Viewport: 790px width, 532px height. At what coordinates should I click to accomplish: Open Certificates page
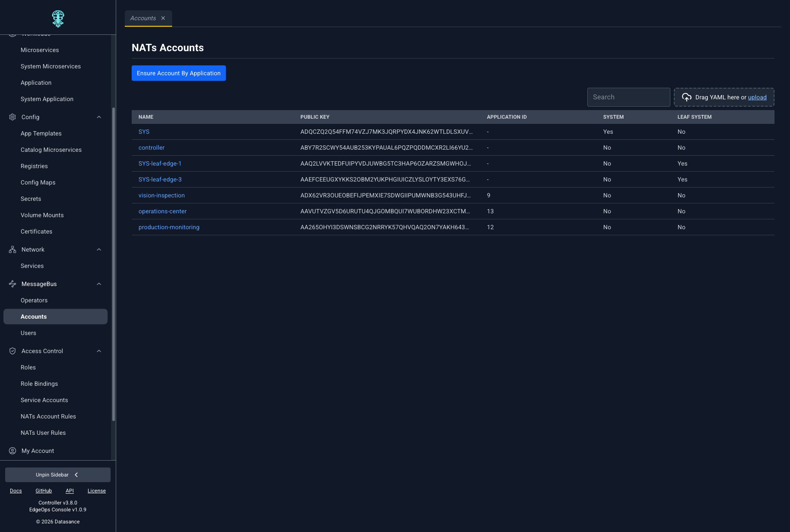(37, 231)
